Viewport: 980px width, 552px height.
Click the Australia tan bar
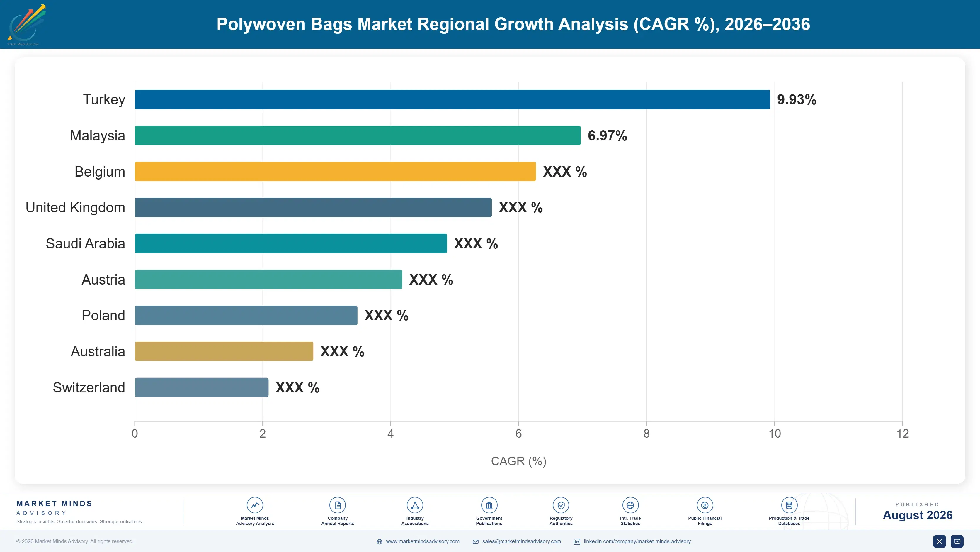pos(224,351)
